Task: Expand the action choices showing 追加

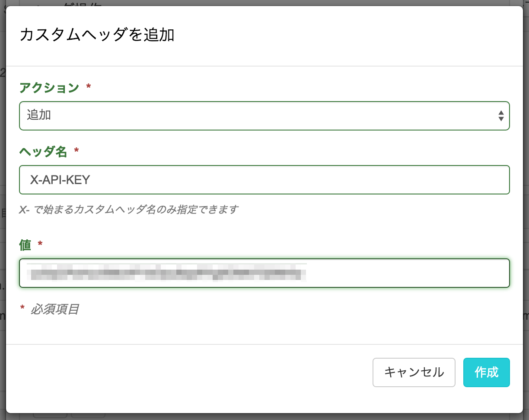Action: (264, 115)
